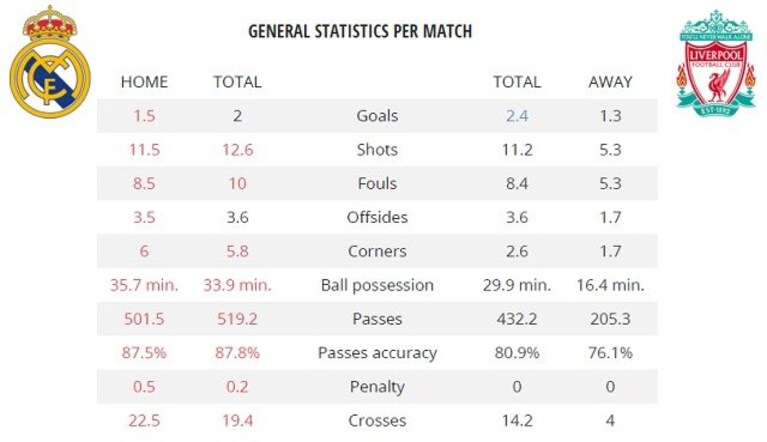
Task: Click the Liverpool FC crest logo
Action: 716,63
